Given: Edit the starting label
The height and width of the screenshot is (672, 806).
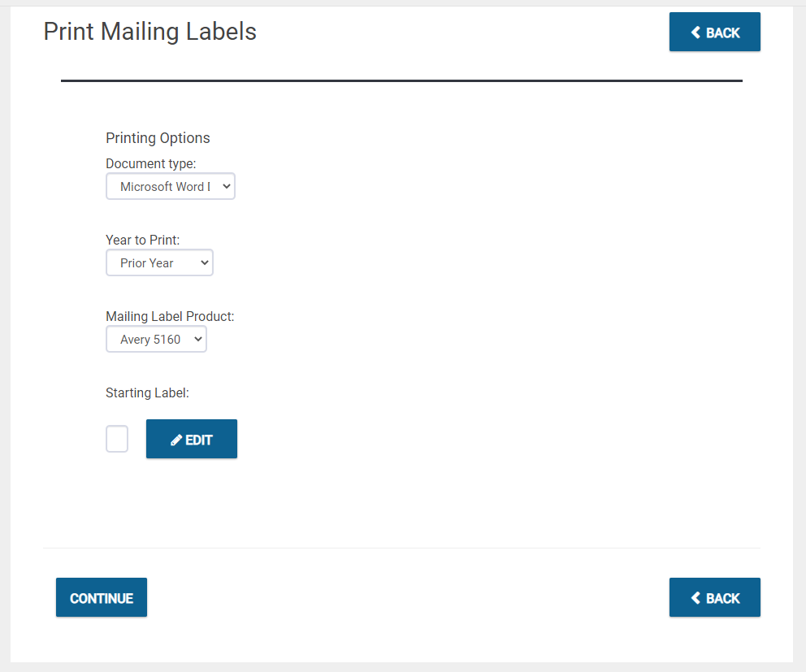Looking at the screenshot, I should (192, 439).
